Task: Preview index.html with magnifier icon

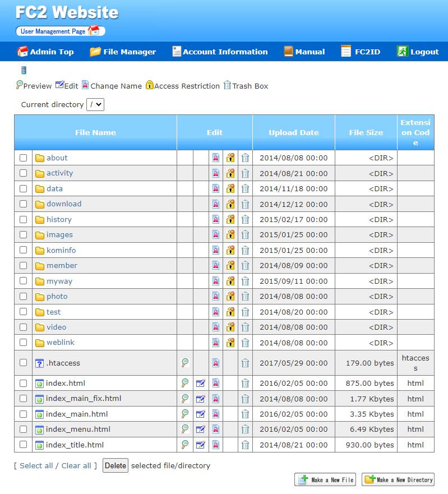Action: 185,383
